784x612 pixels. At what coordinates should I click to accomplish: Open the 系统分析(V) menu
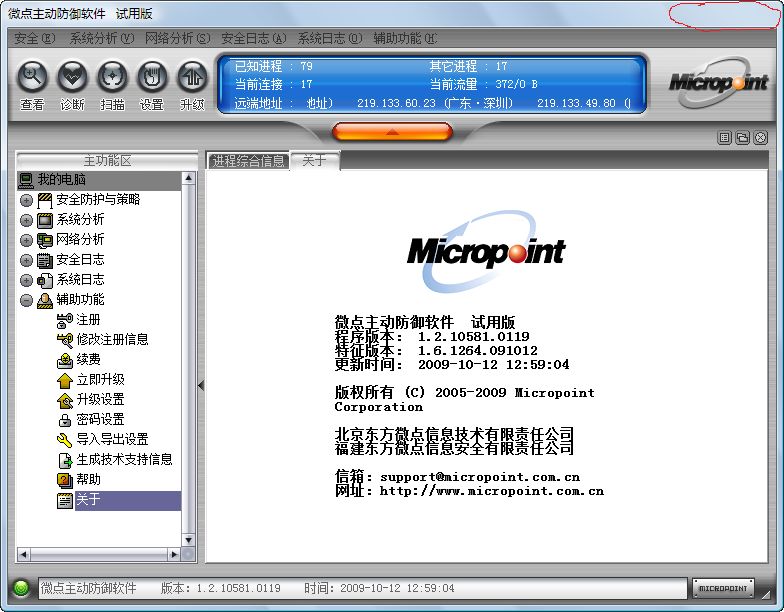pyautogui.click(x=102, y=38)
